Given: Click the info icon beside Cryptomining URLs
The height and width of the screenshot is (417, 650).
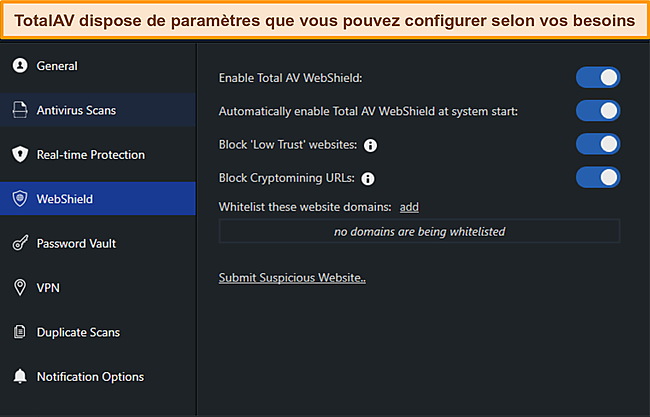Looking at the screenshot, I should click(x=368, y=179).
